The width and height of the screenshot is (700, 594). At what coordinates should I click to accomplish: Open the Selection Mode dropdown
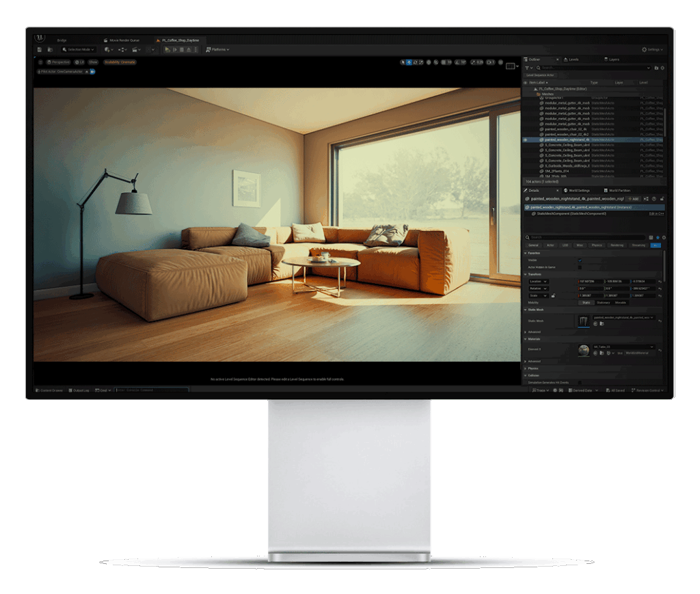pyautogui.click(x=79, y=49)
